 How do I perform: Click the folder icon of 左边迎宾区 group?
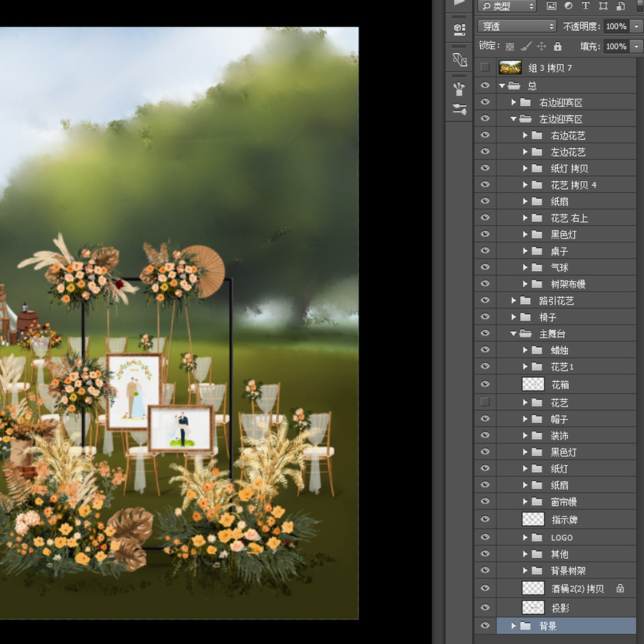(525, 119)
